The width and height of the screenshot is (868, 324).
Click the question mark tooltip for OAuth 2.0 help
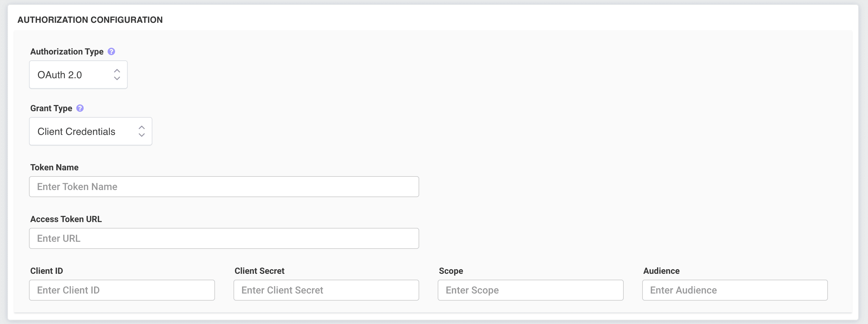click(x=112, y=51)
